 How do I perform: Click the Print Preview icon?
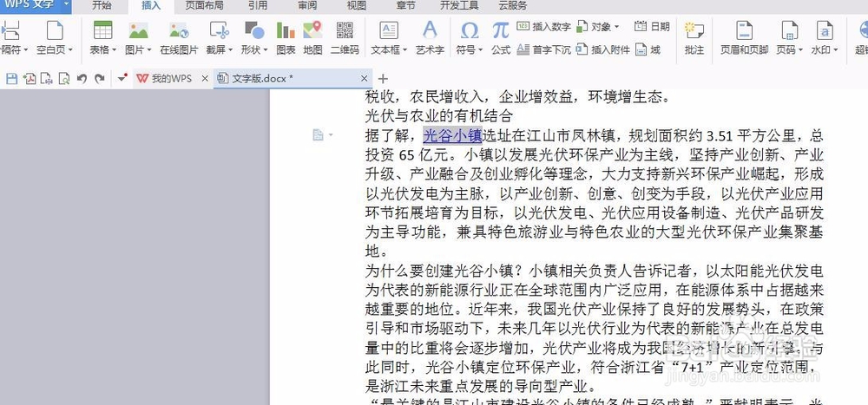point(65,79)
